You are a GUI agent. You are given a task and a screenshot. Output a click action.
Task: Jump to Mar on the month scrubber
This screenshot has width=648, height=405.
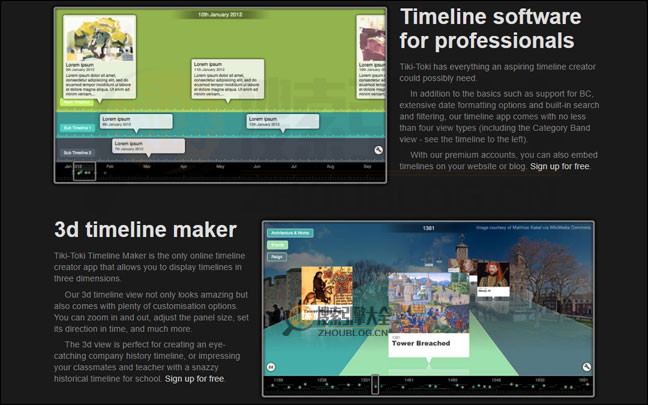pyautogui.click(x=147, y=167)
